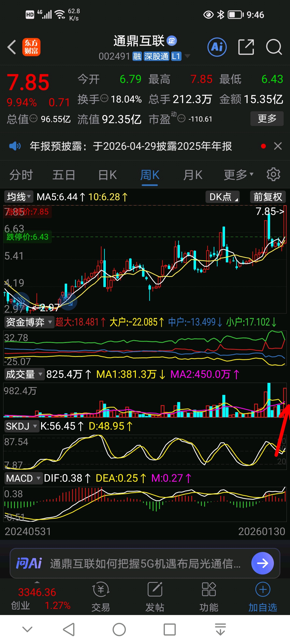Open 功能 functions icon
Image resolution: width=290 pixels, height=644 pixels.
pos(209,596)
